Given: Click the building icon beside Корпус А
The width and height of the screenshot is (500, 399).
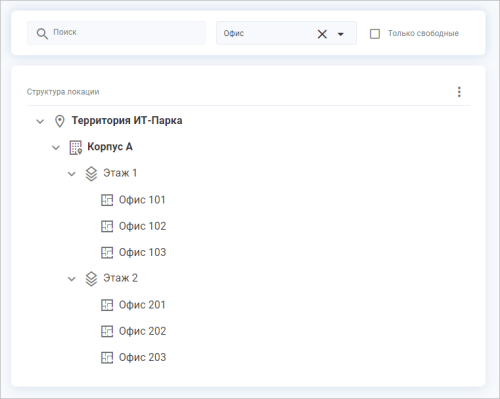Looking at the screenshot, I should (76, 147).
